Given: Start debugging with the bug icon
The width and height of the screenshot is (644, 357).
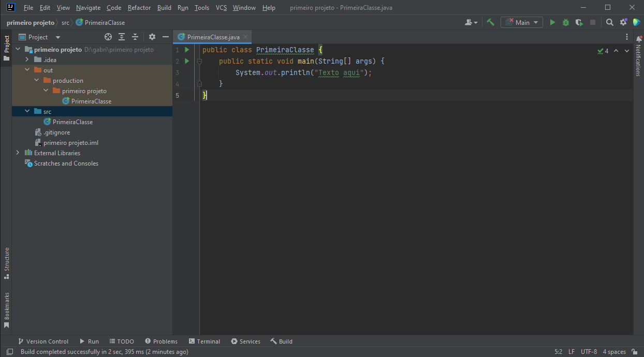Looking at the screenshot, I should point(566,22).
